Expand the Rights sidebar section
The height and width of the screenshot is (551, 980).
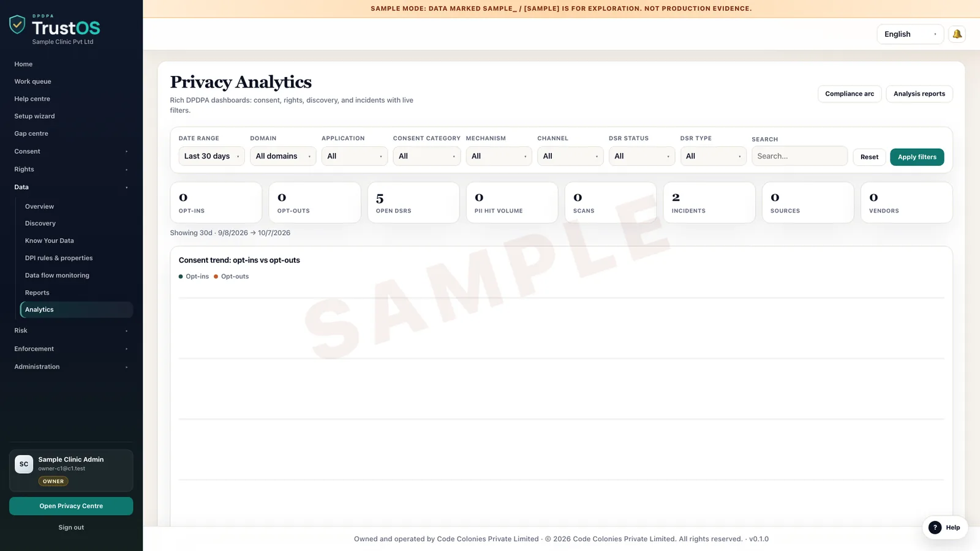pos(71,169)
